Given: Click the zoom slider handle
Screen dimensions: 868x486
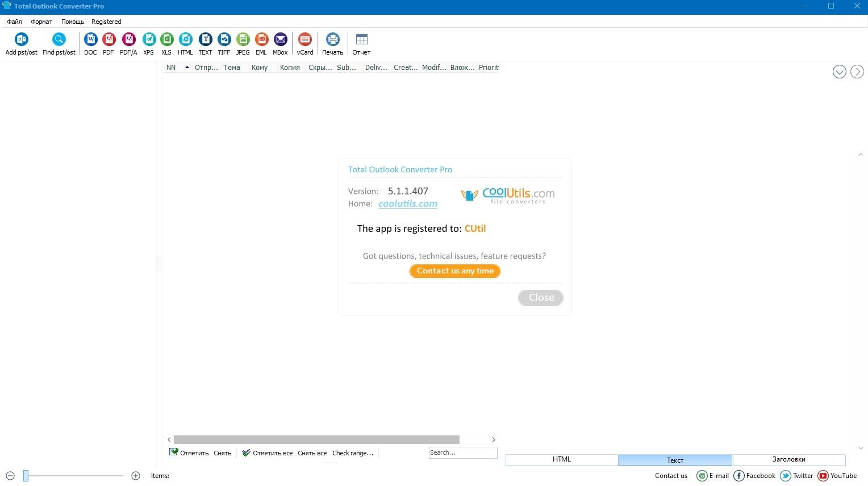Looking at the screenshot, I should (x=26, y=476).
